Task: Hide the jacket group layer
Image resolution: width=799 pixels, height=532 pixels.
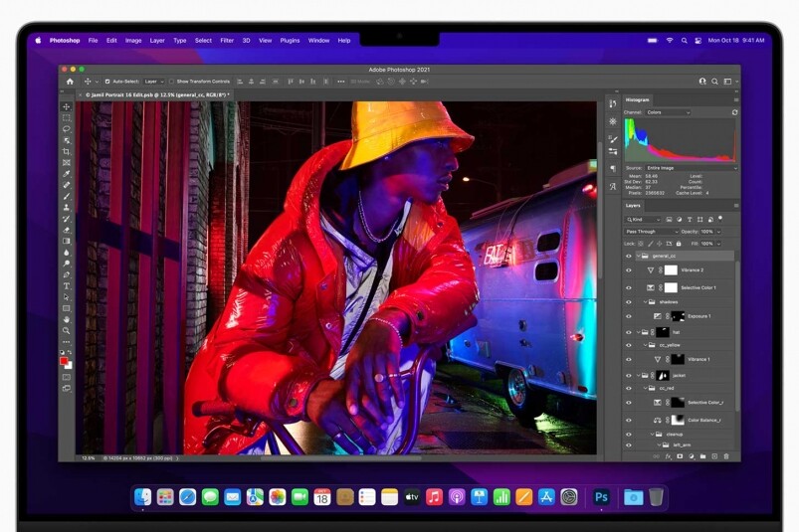Action: 628,376
